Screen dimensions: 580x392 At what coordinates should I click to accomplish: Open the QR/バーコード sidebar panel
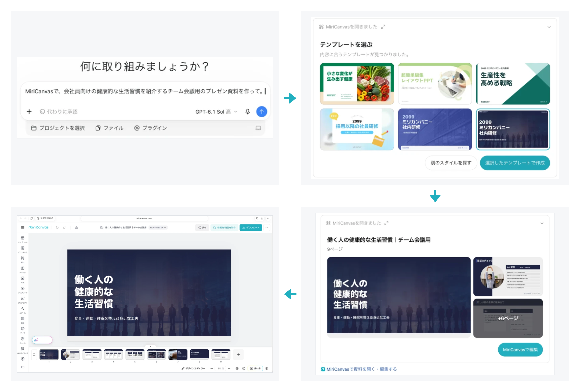[x=23, y=350]
